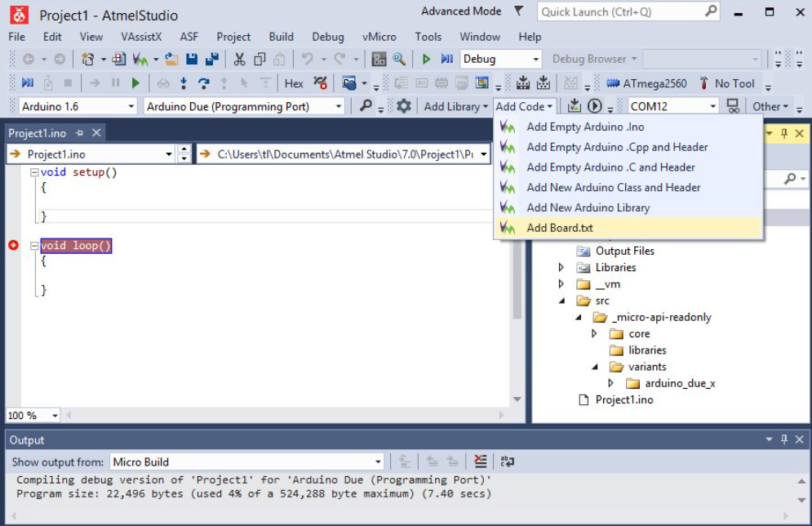The image size is (812, 526).
Task: Open vMicro settings gear icon
Action: click(x=403, y=106)
